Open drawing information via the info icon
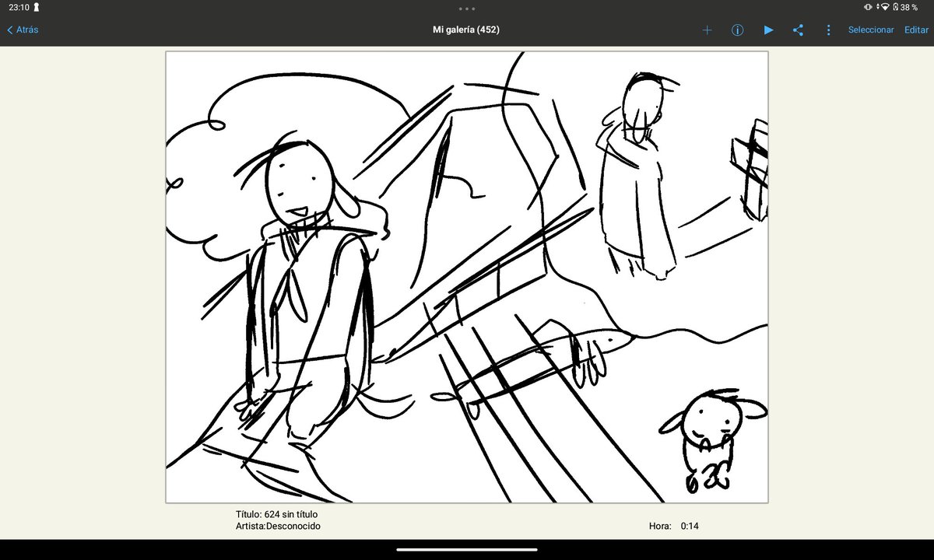This screenshot has width=934, height=560. click(x=737, y=30)
